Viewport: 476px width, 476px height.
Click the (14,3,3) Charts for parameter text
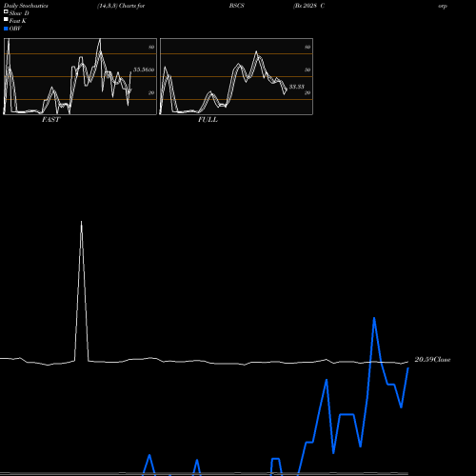point(121,6)
